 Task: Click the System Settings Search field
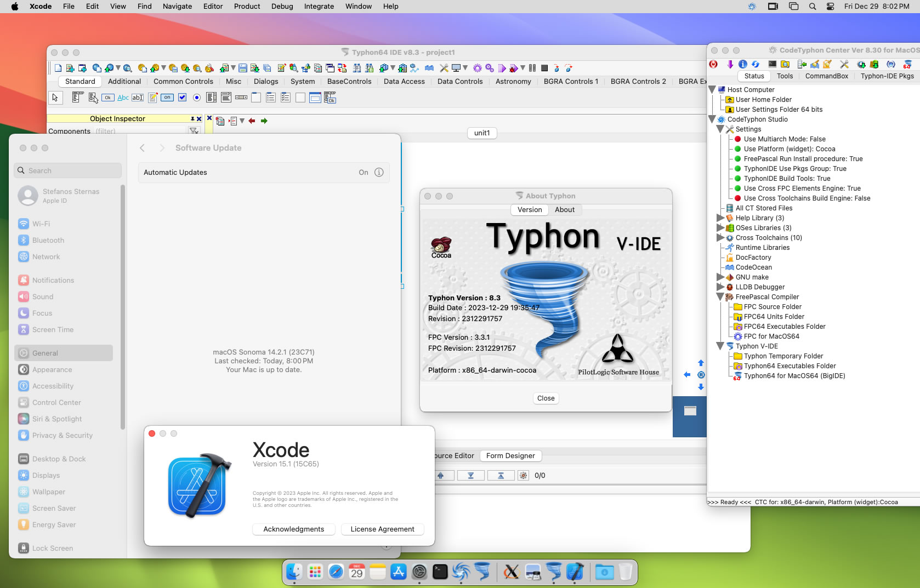[x=67, y=170]
